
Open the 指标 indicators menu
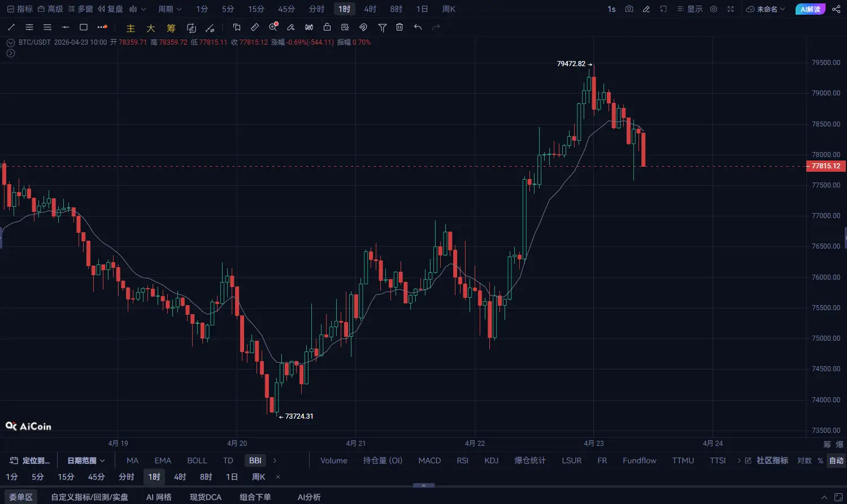[20, 9]
